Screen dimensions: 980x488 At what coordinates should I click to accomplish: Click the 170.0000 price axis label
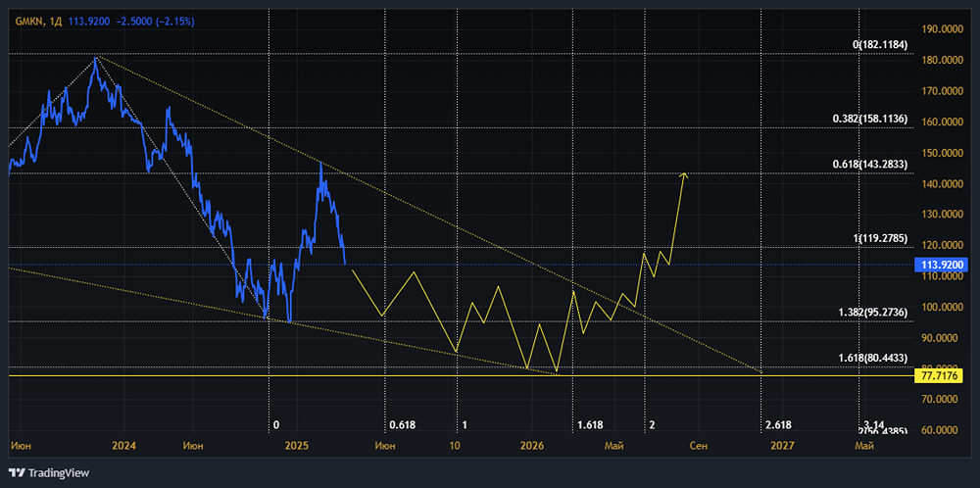pos(944,91)
